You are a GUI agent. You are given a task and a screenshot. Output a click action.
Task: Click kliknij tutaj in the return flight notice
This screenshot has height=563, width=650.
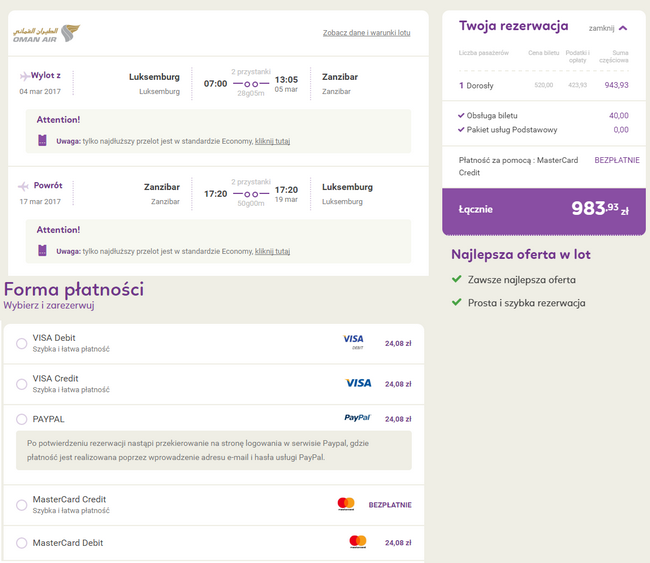(272, 251)
